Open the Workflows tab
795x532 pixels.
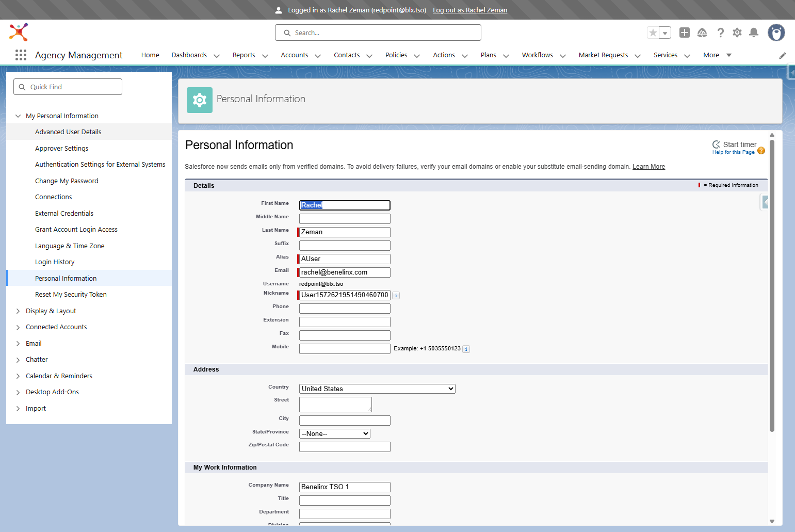537,55
